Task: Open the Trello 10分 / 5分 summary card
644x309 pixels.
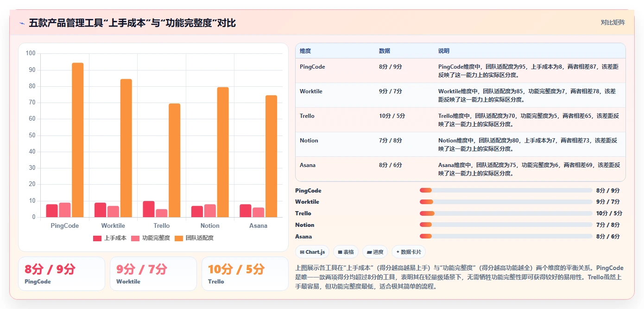Action: (245, 274)
